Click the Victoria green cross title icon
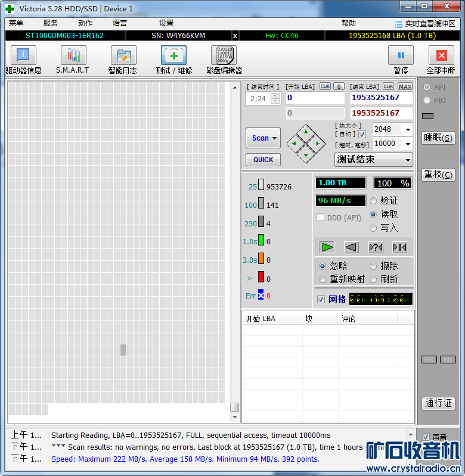 click(x=10, y=9)
